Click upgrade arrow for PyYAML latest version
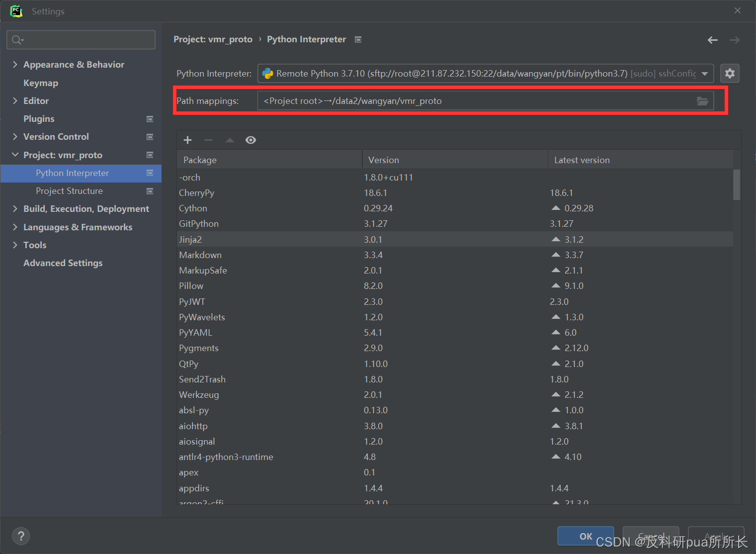 click(x=556, y=332)
